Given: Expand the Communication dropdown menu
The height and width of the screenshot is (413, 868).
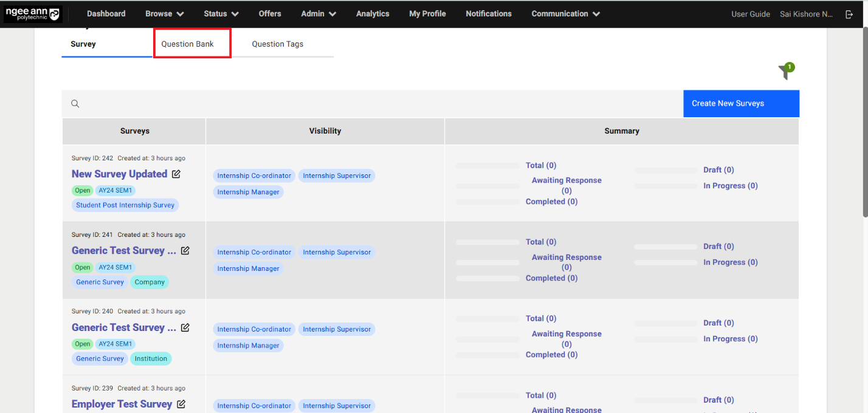Looking at the screenshot, I should click(x=565, y=14).
